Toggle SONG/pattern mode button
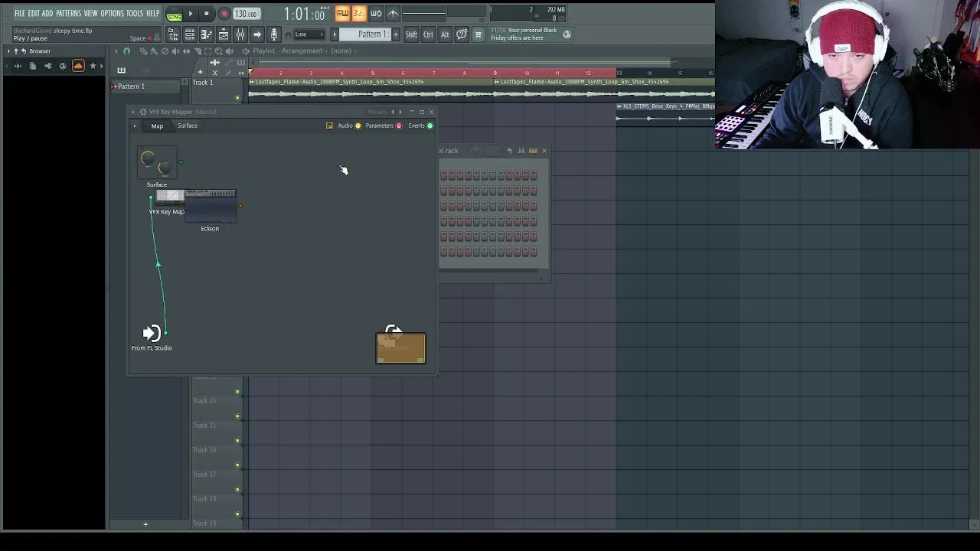 [x=175, y=15]
